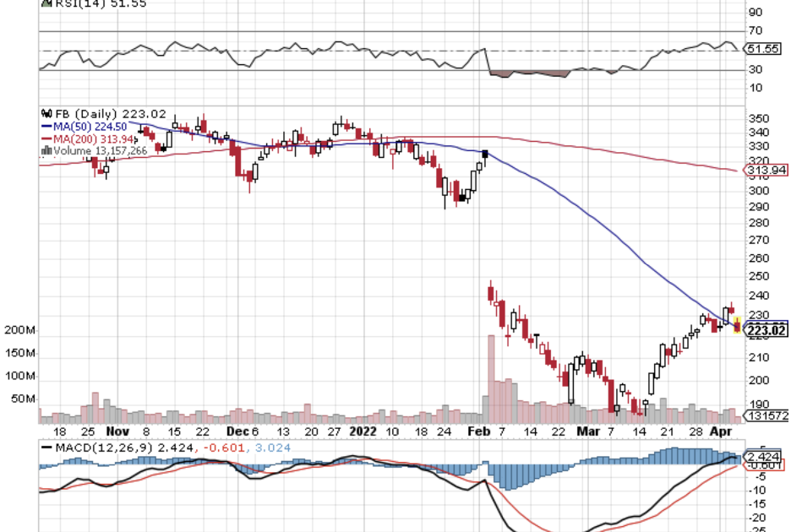Select the yellow-highlighted latest candlestick
The width and height of the screenshot is (791, 532).
click(737, 325)
